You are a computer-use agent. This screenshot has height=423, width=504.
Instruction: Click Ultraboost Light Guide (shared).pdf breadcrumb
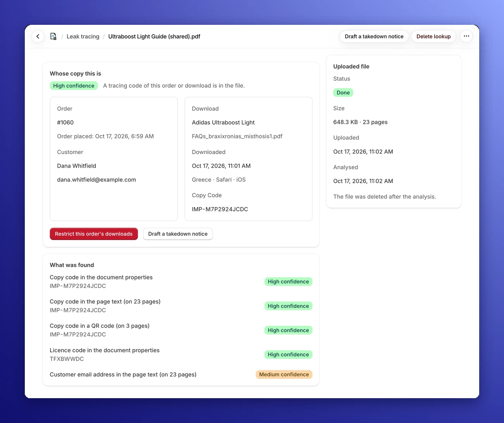point(154,36)
